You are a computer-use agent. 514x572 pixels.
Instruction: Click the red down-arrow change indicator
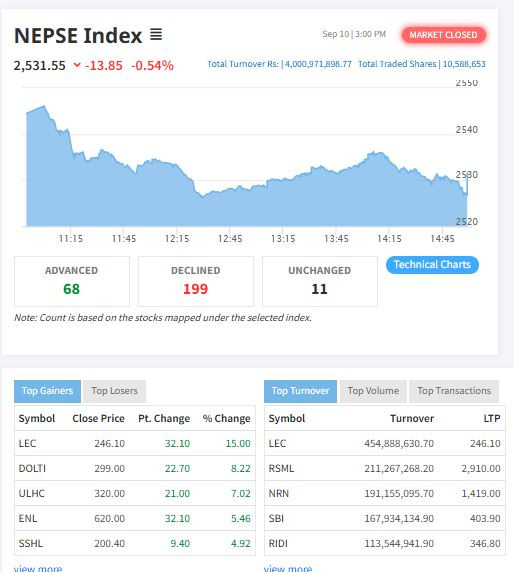tap(77, 65)
